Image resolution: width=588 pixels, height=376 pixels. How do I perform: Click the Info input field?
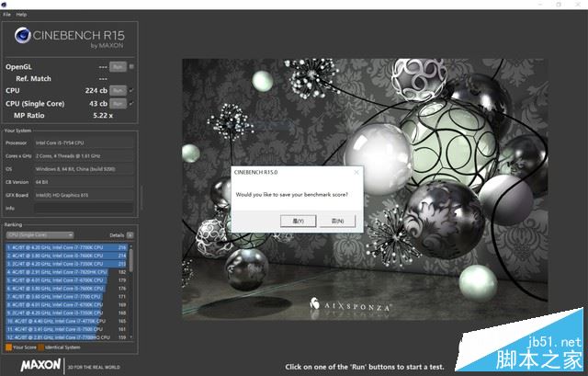pos(84,209)
